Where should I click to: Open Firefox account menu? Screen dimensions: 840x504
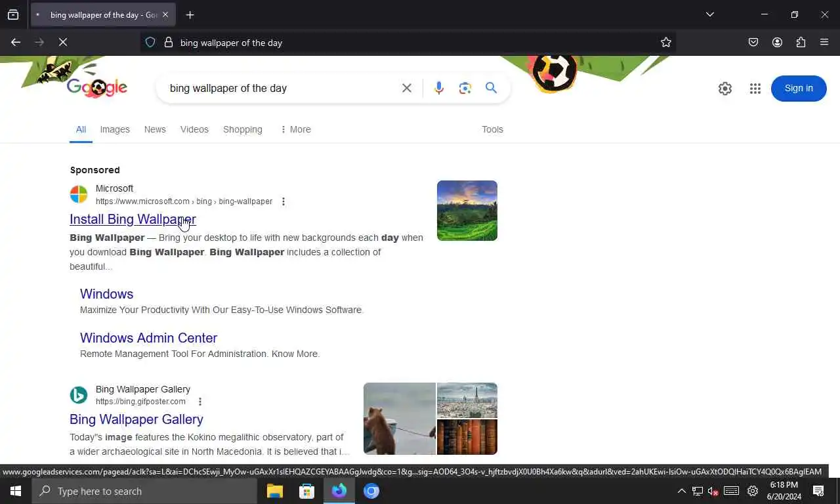tap(777, 42)
